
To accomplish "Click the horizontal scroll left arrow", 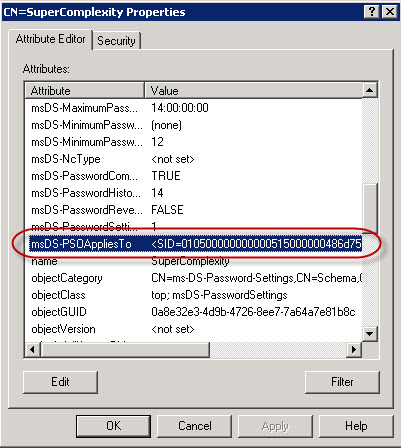I will tap(33, 349).
